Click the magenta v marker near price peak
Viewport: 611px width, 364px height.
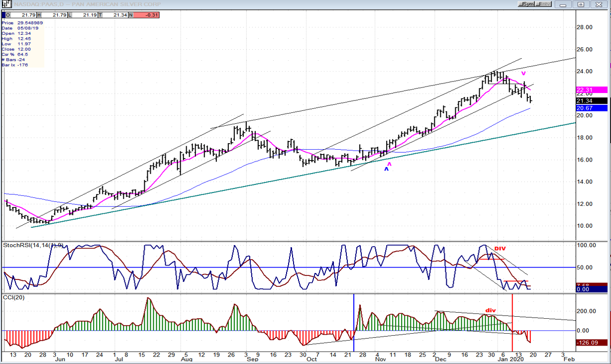[523, 74]
